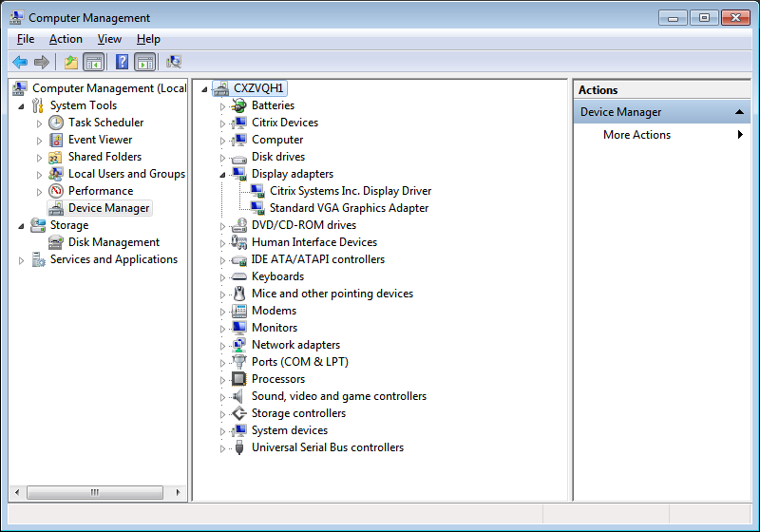This screenshot has height=532, width=760.
Task: Select Disk Management in the tree
Action: click(113, 242)
